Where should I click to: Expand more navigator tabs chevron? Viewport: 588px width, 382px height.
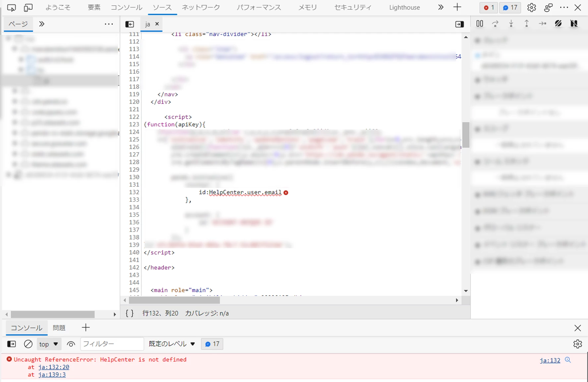[x=42, y=24]
